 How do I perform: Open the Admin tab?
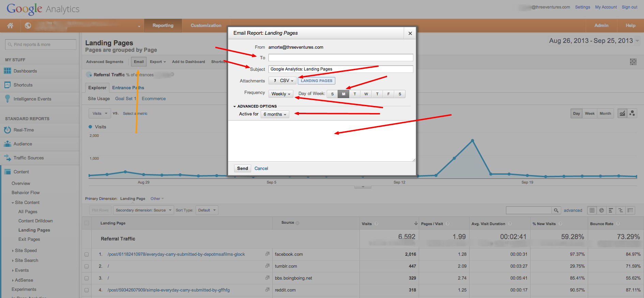coord(601,26)
